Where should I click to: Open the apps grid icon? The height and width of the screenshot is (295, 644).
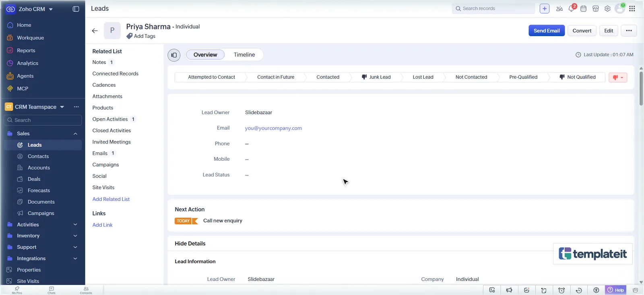click(632, 8)
